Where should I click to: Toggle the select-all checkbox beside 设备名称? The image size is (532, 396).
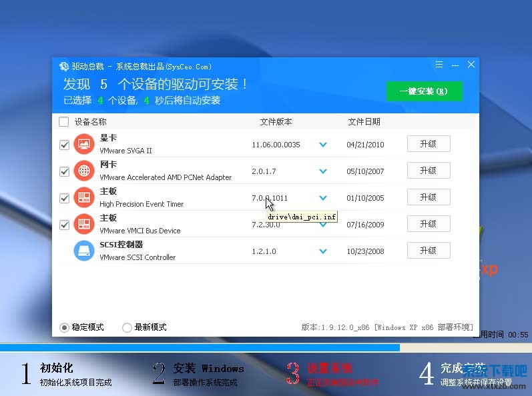tap(63, 122)
